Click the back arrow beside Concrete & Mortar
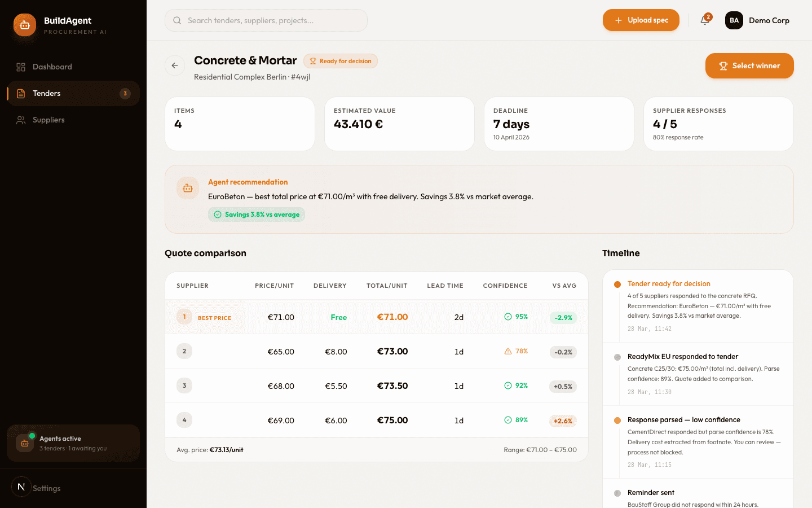Viewport: 812px width, 508px height. click(175, 65)
